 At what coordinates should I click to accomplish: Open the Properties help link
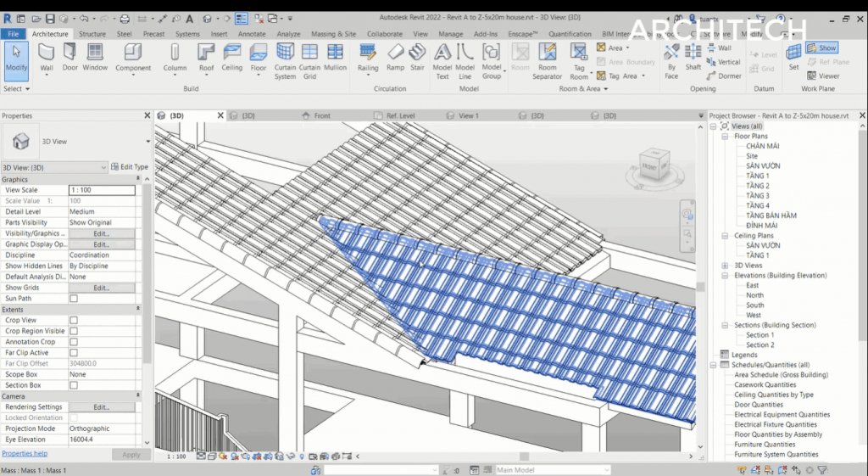(x=25, y=454)
